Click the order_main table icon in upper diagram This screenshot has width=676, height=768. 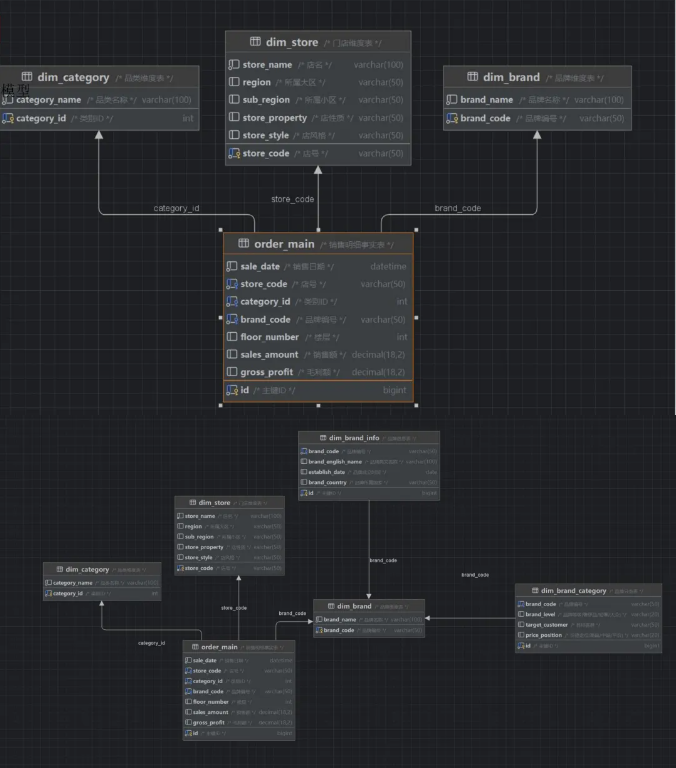tap(243, 244)
